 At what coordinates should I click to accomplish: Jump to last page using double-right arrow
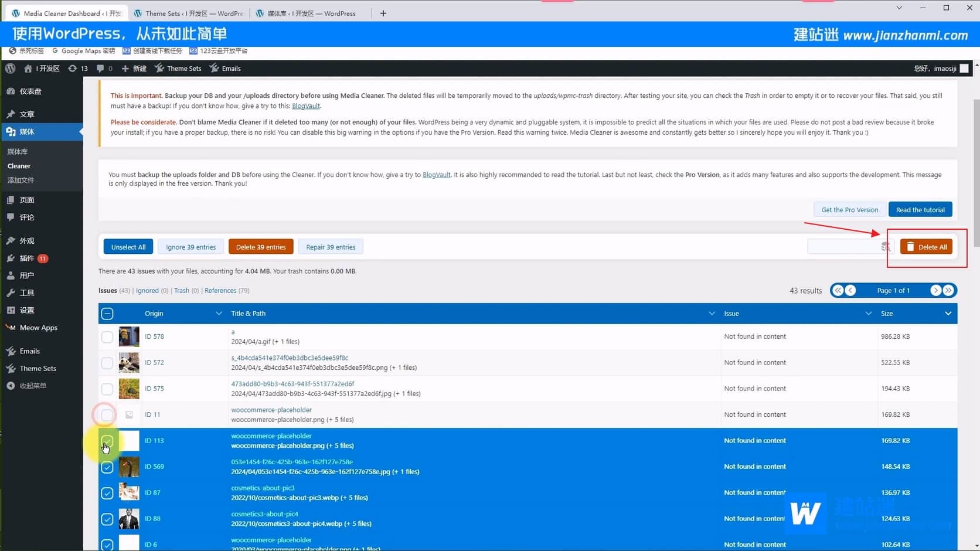coord(948,291)
